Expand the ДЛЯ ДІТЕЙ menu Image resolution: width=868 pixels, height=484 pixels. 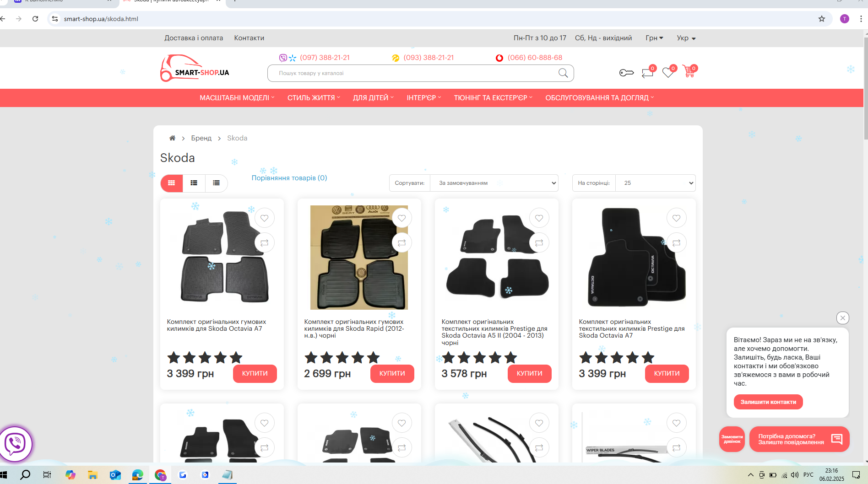[x=373, y=98]
